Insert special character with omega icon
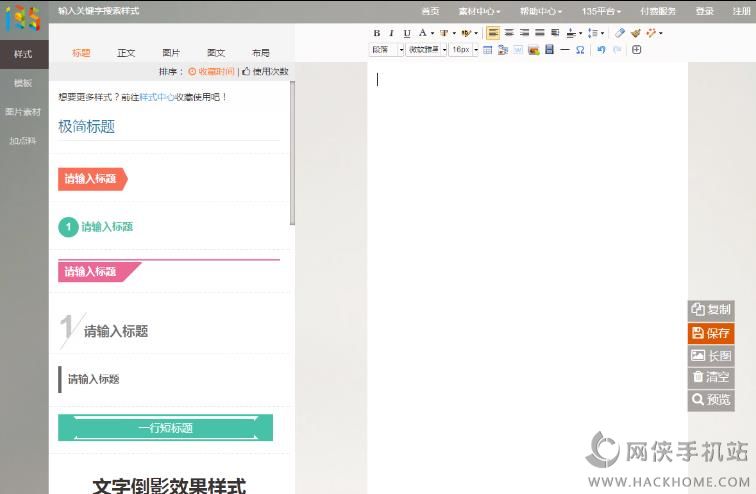The height and width of the screenshot is (494, 756). [x=580, y=49]
